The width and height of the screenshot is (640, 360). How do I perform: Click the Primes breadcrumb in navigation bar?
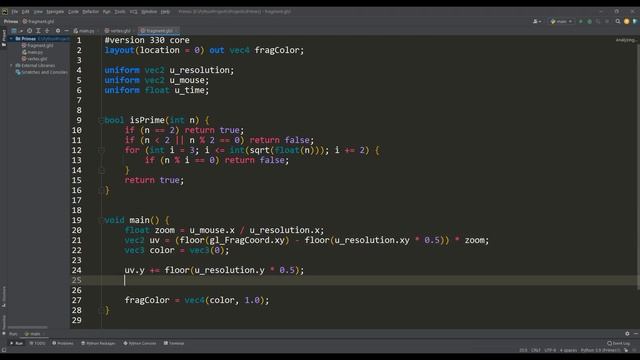point(11,21)
